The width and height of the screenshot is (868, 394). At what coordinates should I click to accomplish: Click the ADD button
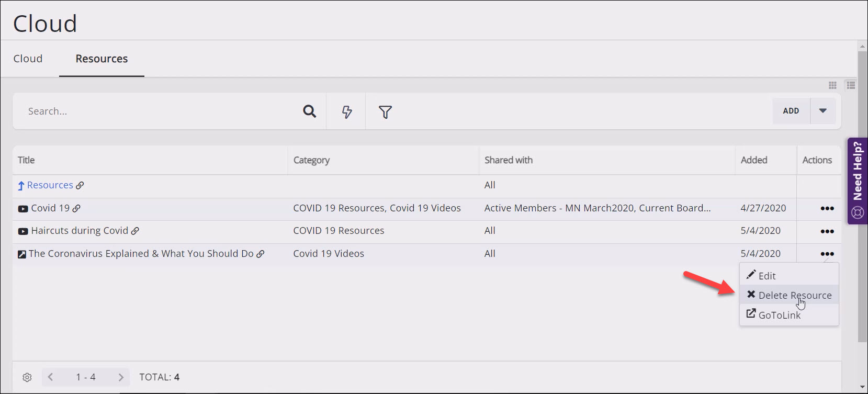[x=791, y=111]
